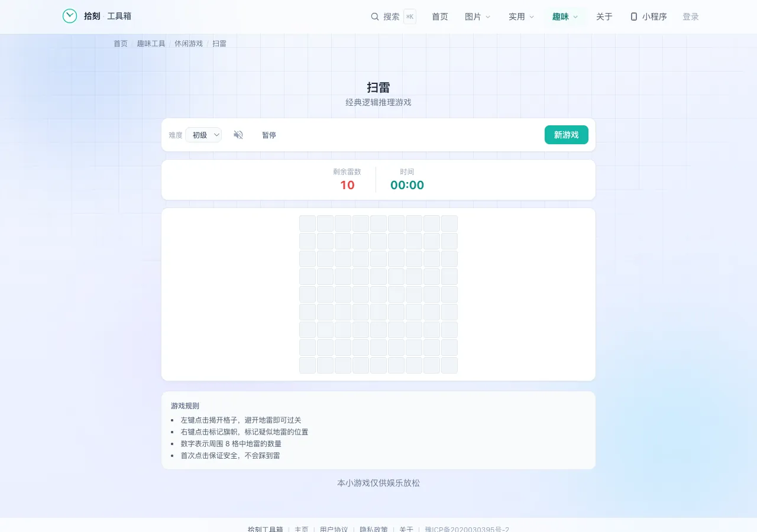Reveal fifth row, ninth column minefield cell
The height and width of the screenshot is (532, 757).
pos(449,294)
